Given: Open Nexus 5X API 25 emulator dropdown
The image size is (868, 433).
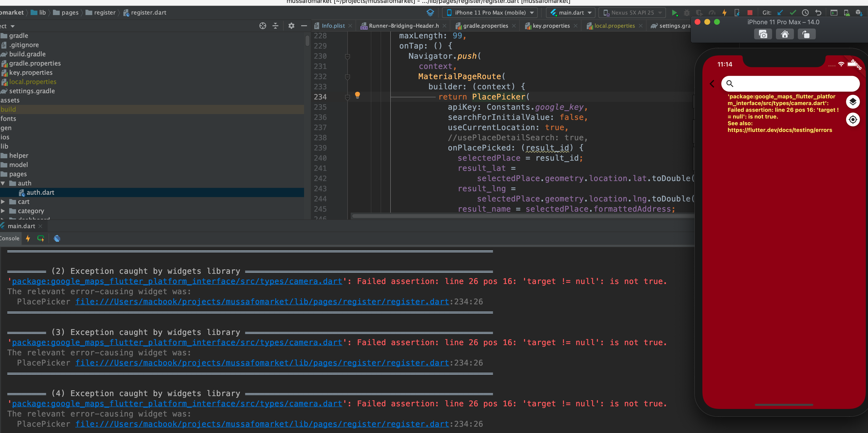Looking at the screenshot, I should pyautogui.click(x=632, y=13).
